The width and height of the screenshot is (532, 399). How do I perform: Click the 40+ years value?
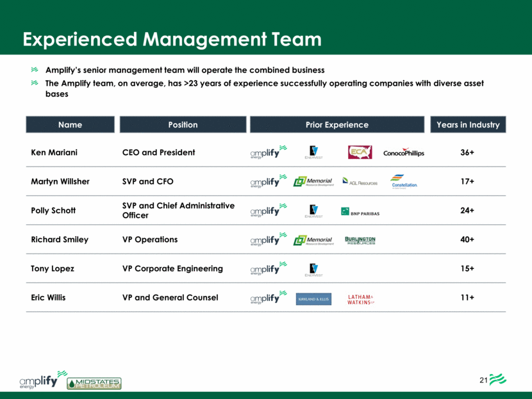(x=467, y=240)
